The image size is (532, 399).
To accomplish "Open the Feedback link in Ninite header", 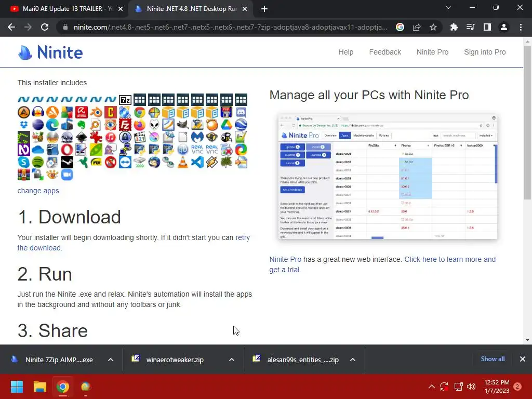I will [385, 52].
